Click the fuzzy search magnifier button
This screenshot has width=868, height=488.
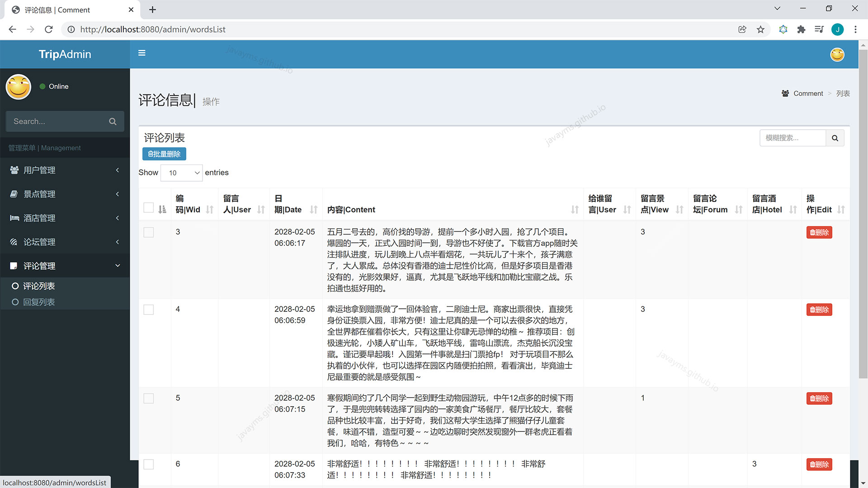[x=835, y=138]
